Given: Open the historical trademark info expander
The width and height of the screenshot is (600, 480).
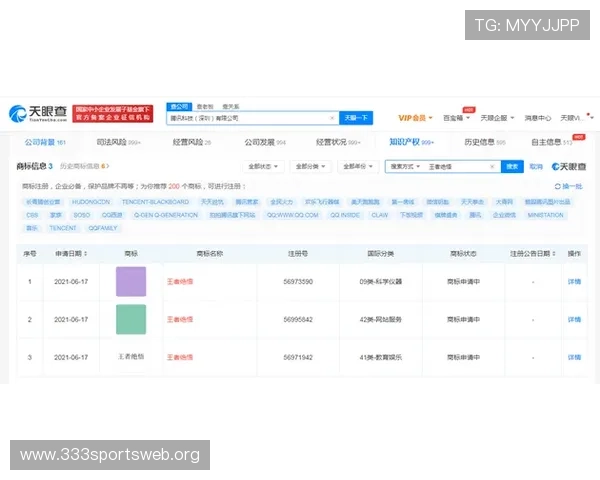Looking at the screenshot, I should click(x=85, y=166).
